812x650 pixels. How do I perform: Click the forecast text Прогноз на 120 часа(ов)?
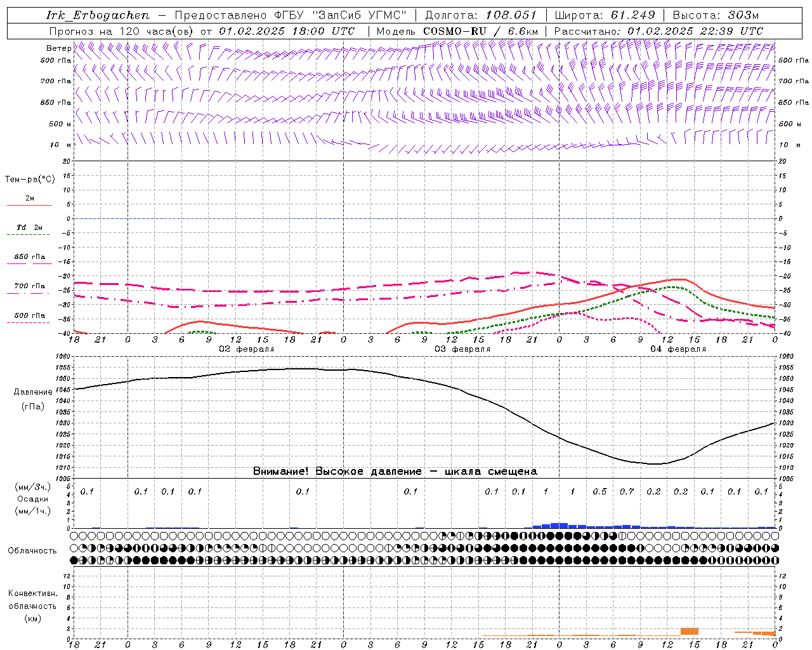(x=122, y=31)
